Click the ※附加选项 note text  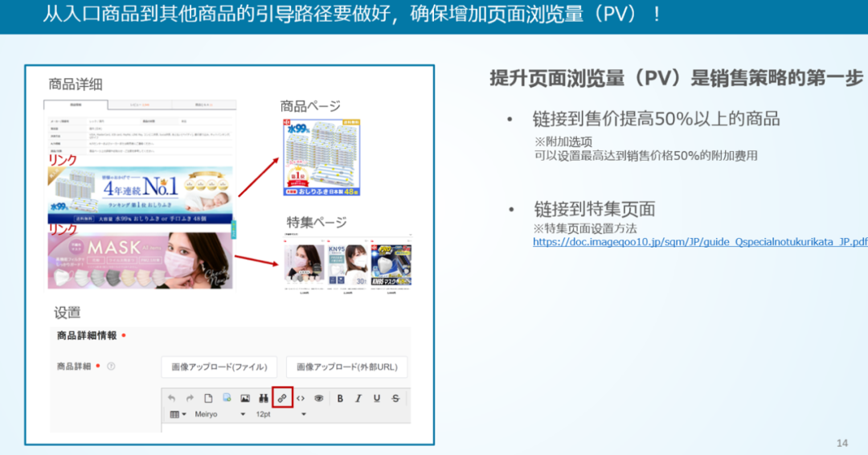(563, 141)
